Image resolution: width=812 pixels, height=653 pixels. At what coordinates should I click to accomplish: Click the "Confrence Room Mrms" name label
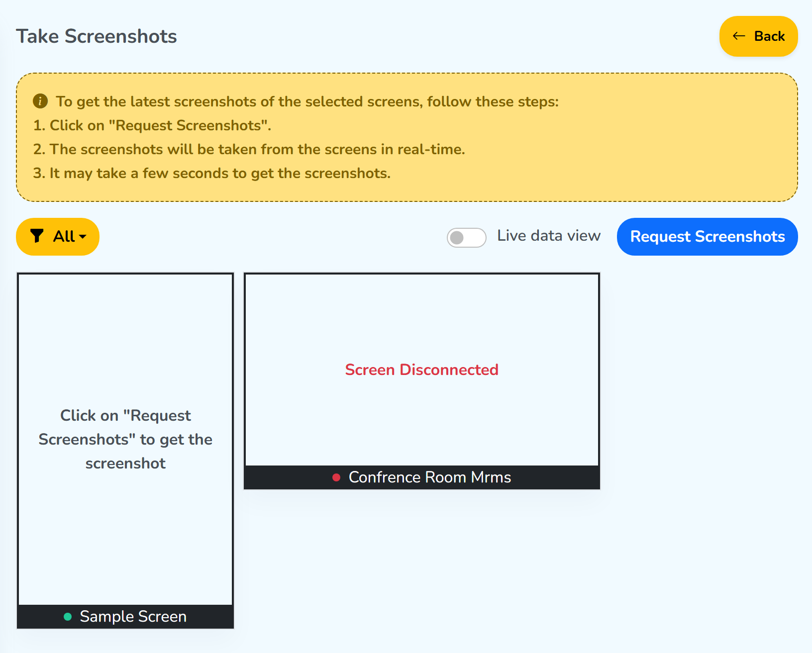tap(430, 477)
